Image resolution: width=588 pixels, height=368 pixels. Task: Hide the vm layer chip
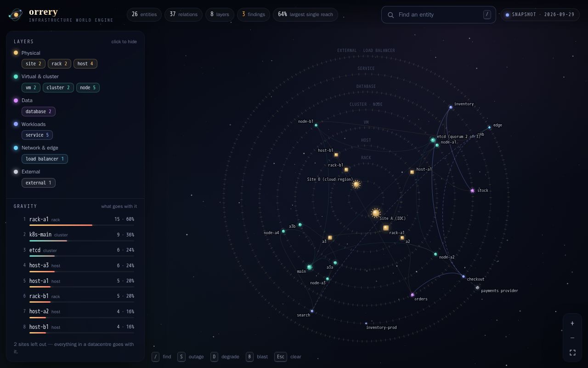31,88
